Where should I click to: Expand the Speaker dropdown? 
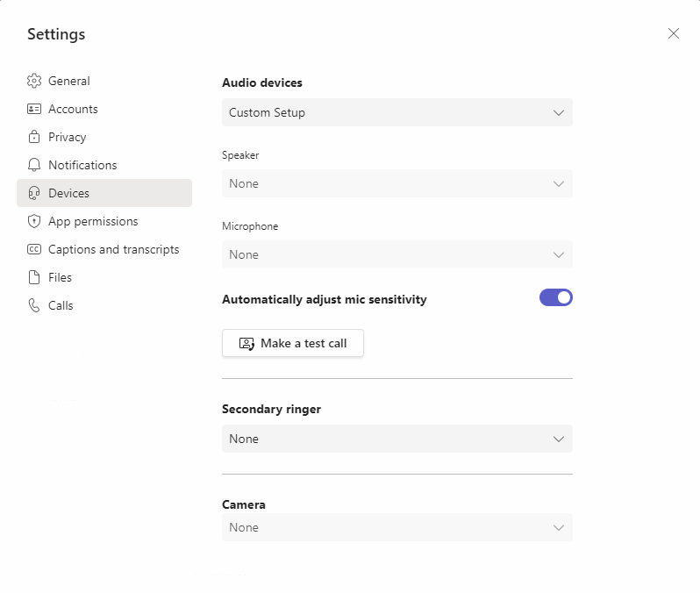396,183
